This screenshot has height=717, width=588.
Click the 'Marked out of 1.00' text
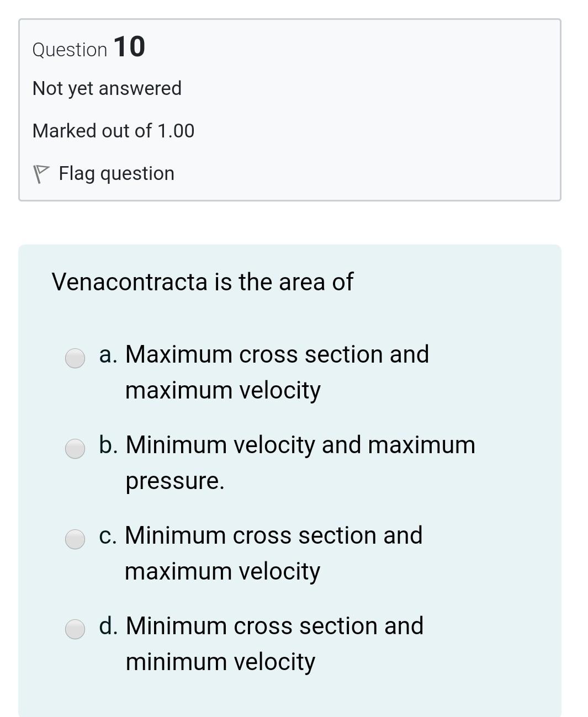(x=113, y=131)
